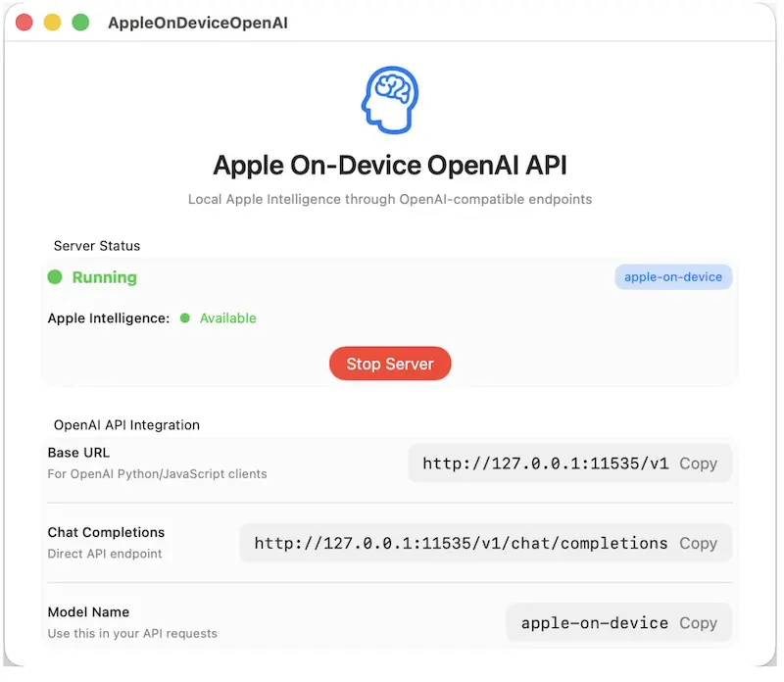784x682 pixels.
Task: Minimize the window with the yellow button
Action: tap(53, 23)
